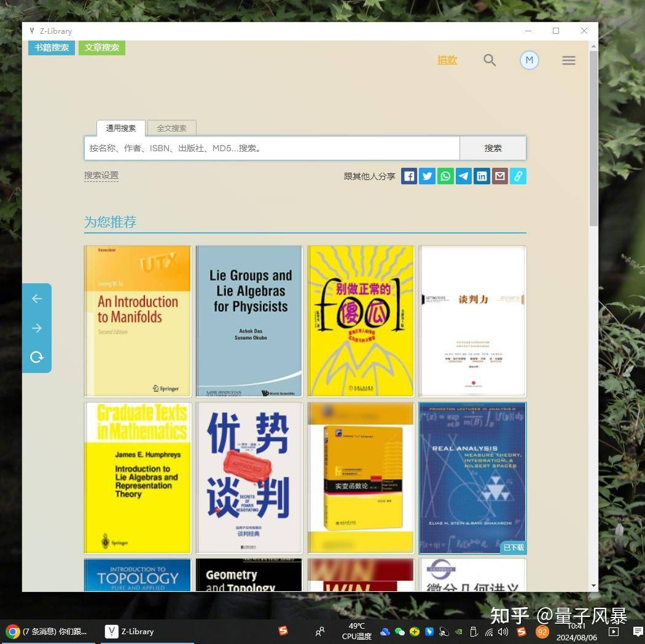Click the 搜索 search button
This screenshot has width=645, height=644.
click(x=493, y=148)
